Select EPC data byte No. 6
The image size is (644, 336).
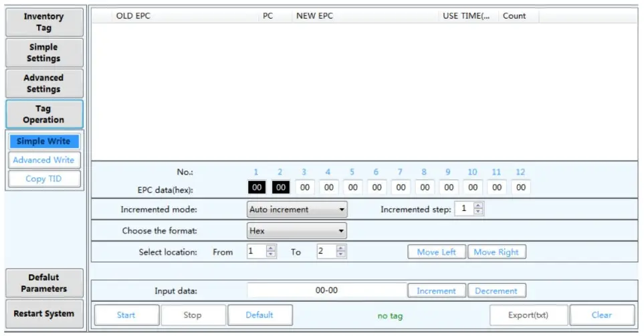tap(377, 187)
